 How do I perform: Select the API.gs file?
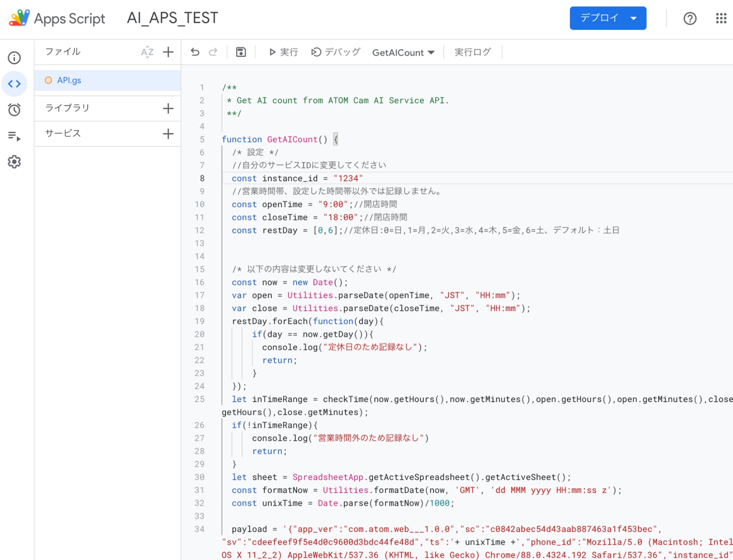pos(69,80)
